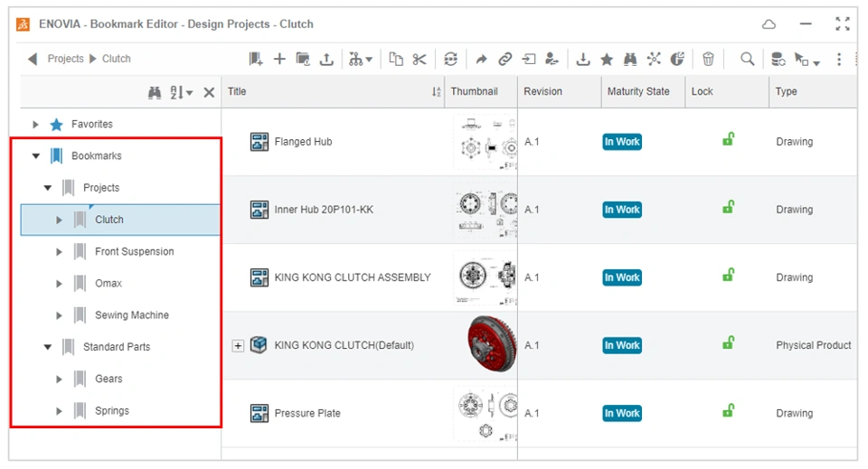This screenshot has width=868, height=469.
Task: Click the download icon in toolbar
Action: [583, 59]
